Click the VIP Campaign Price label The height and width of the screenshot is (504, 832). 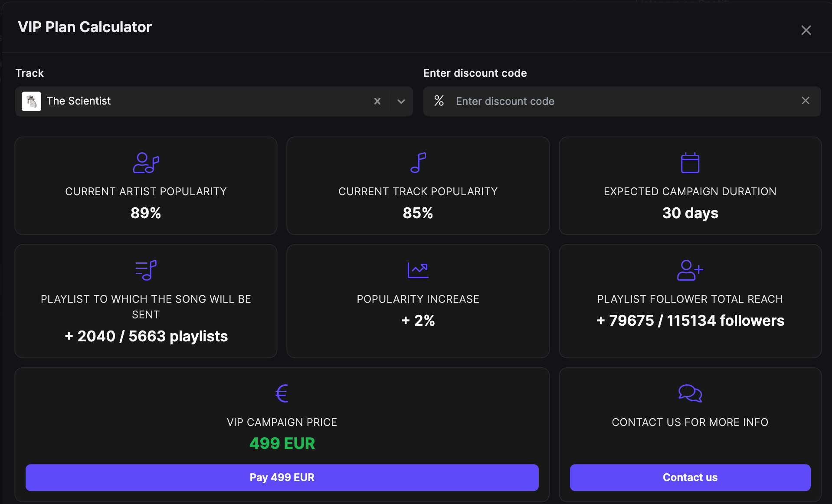(x=282, y=422)
